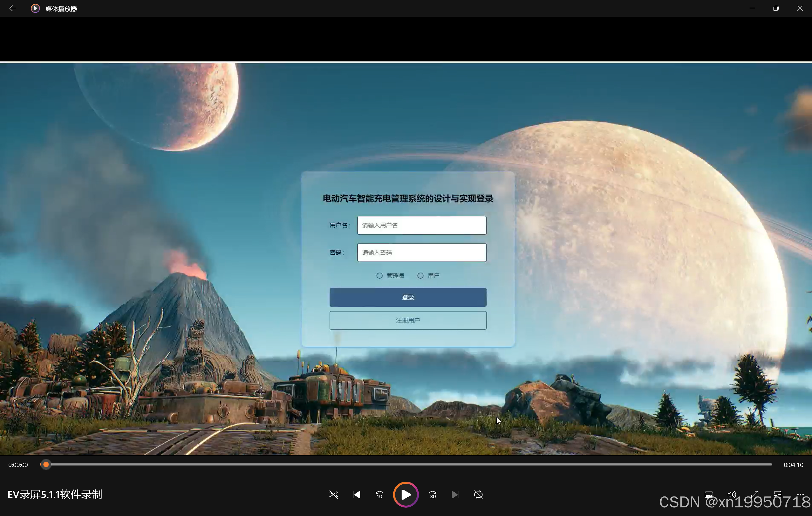812x516 pixels.
Task: Click the 登录 button
Action: tap(408, 298)
